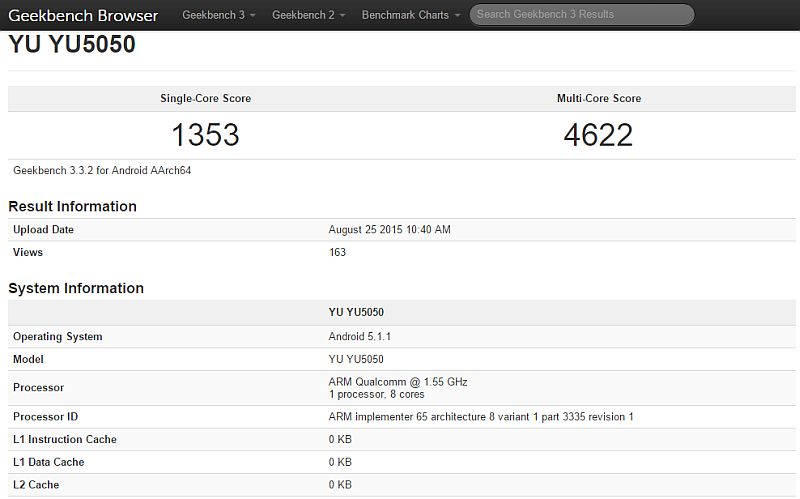Open the Geekbench 3 dropdown menu
The width and height of the screenshot is (800, 499).
click(x=217, y=15)
